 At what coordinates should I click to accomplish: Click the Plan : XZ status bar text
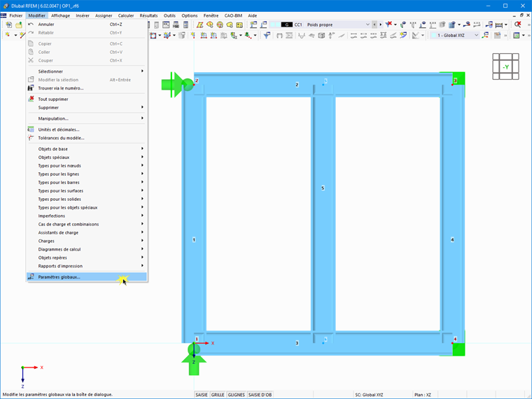[x=422, y=395]
